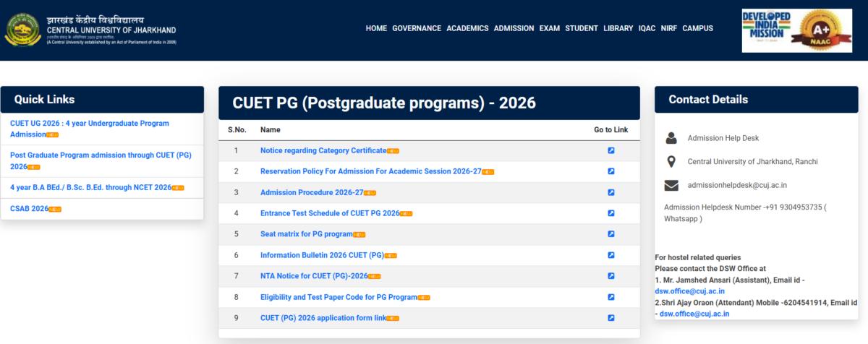Open Entrance Test Schedule of CUET PG 2026
The width and height of the screenshot is (868, 344).
coord(330,213)
